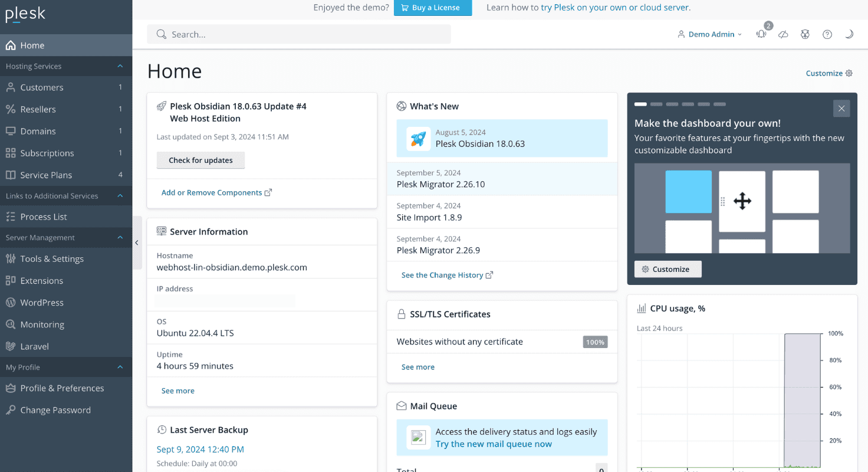Switch to dark mode using the moon icon

[x=849, y=34]
